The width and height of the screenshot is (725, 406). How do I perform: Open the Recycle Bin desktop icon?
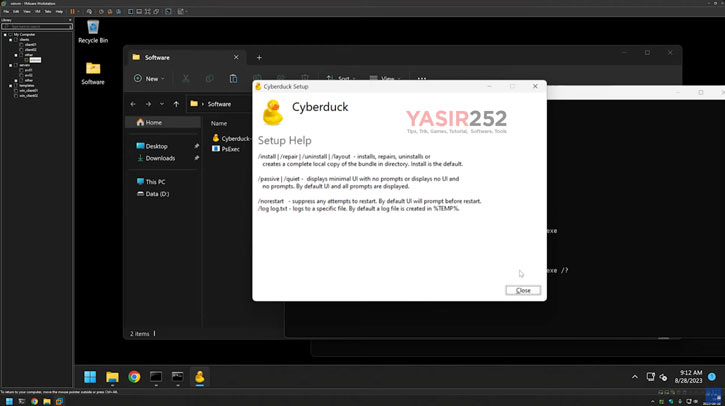click(93, 31)
